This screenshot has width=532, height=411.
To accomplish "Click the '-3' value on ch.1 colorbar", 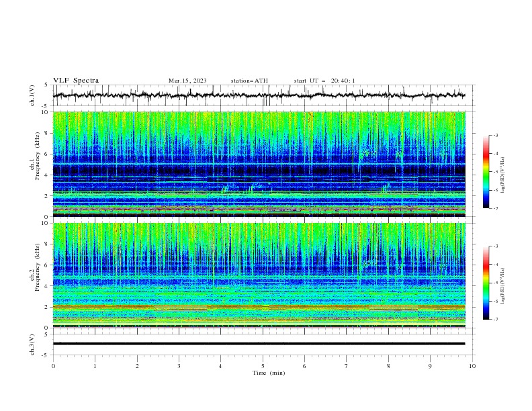I will coord(495,135).
